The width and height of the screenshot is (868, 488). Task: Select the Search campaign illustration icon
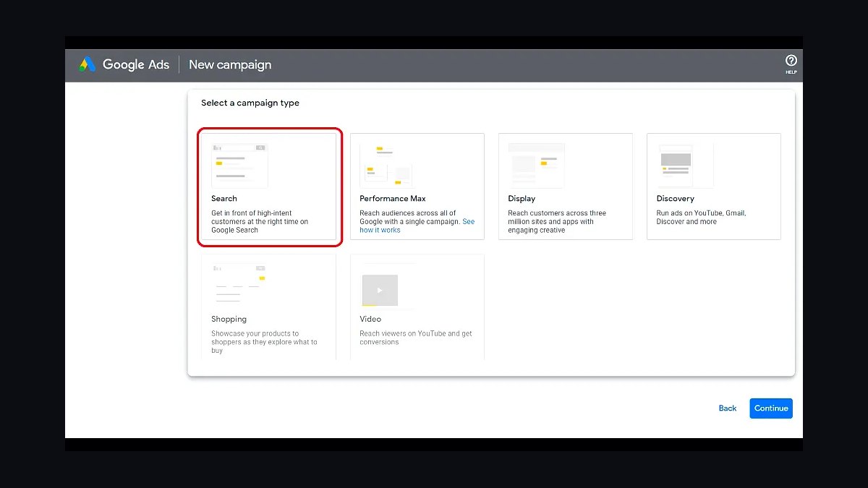[x=239, y=166]
